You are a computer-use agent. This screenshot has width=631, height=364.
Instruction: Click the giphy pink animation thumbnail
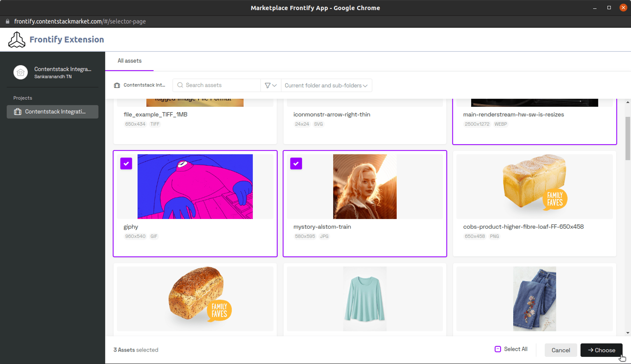[195, 187]
